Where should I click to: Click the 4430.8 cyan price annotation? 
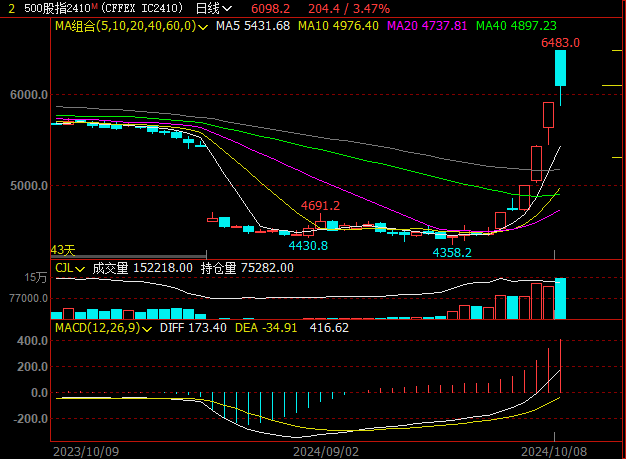click(308, 245)
